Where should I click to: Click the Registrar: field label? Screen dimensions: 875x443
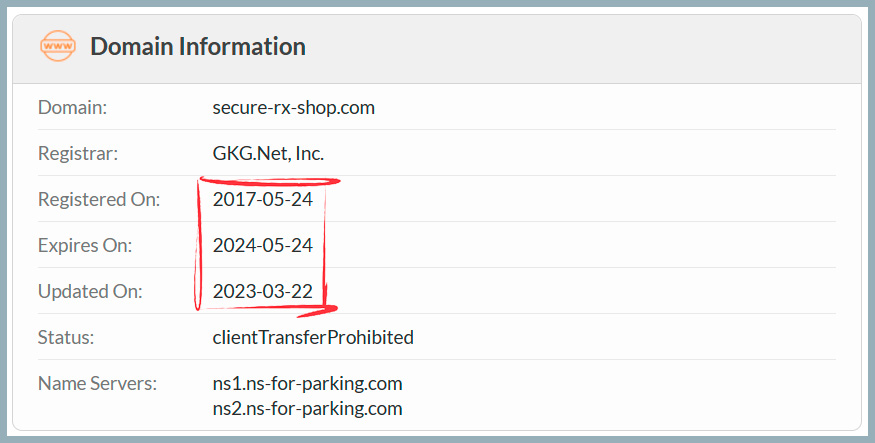78,153
